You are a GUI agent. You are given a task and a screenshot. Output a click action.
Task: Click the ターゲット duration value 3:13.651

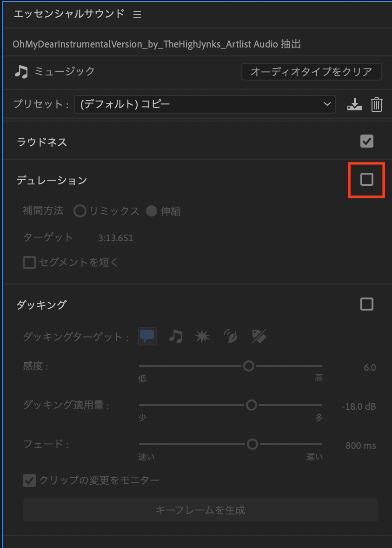115,238
